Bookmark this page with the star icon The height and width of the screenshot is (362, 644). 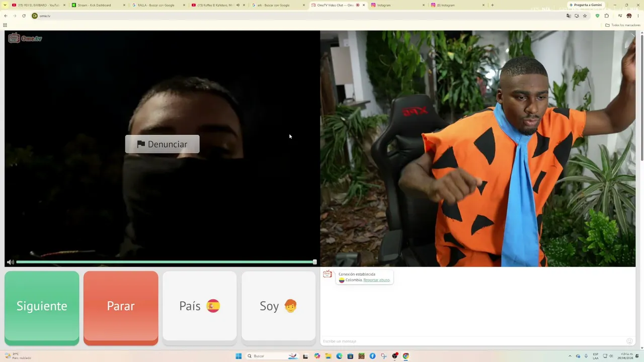585,16
